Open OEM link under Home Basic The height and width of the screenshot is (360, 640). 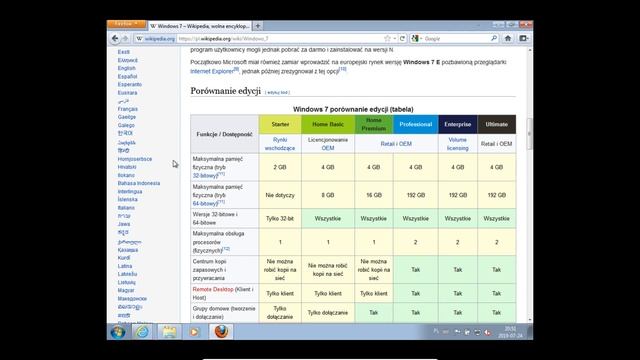328,148
